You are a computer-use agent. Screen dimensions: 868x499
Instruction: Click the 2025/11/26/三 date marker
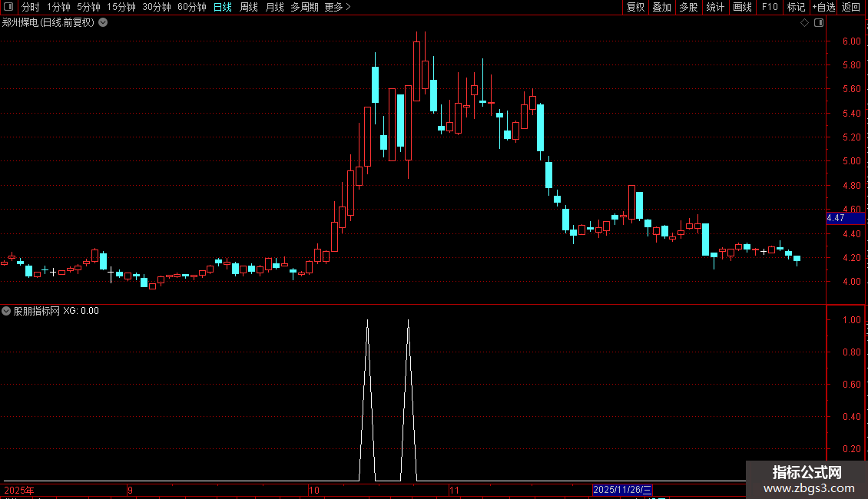point(622,490)
